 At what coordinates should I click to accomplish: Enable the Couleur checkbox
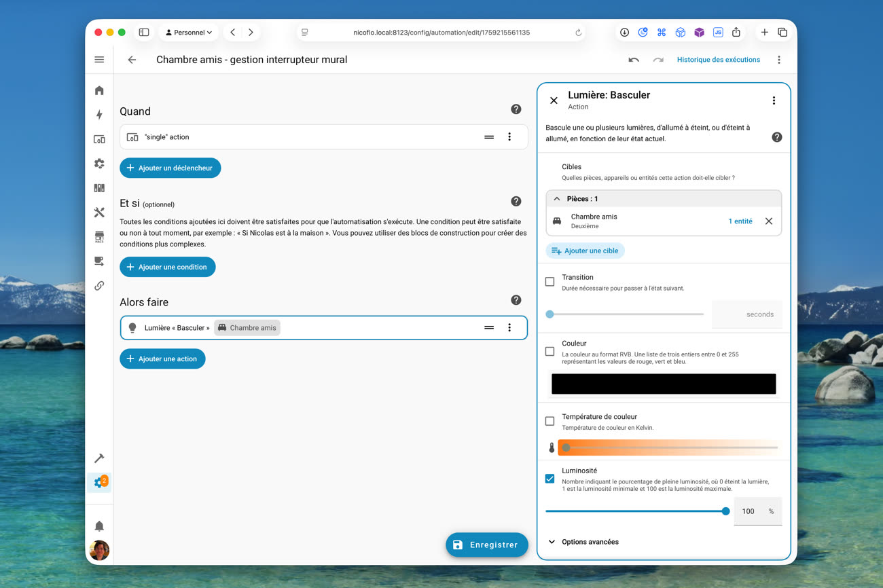click(x=549, y=351)
